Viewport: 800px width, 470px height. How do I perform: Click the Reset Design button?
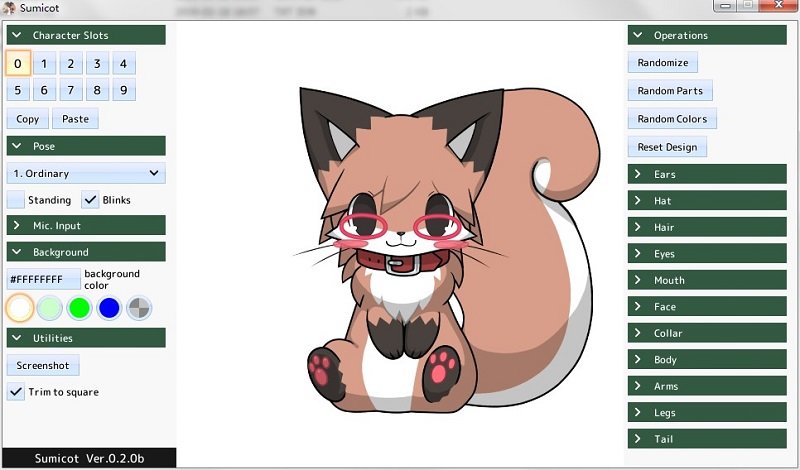tap(667, 147)
